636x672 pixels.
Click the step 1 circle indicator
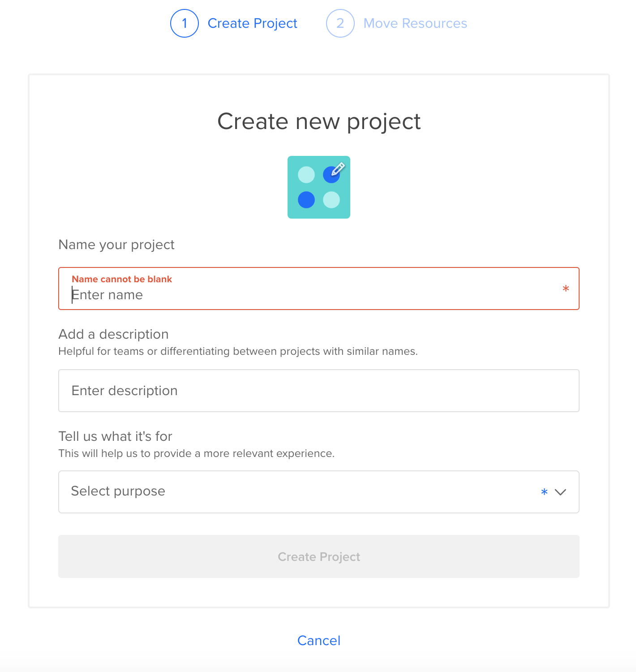(x=185, y=23)
